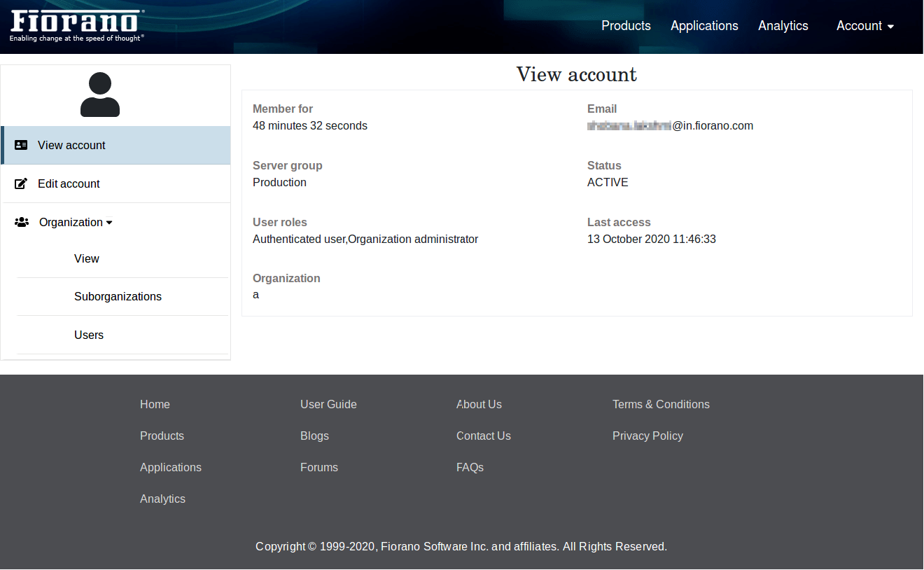This screenshot has height=570, width=924.
Task: Visit the Blogs footer link
Action: (x=314, y=436)
